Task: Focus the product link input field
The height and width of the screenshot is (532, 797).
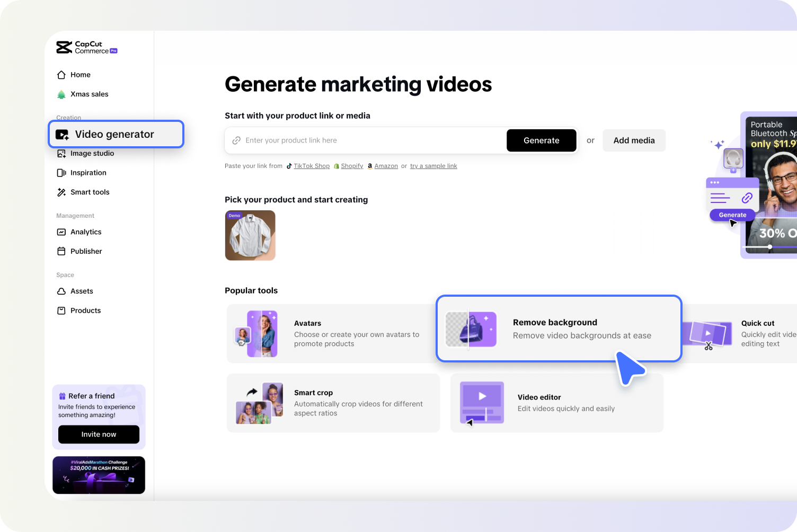Action: [x=366, y=140]
